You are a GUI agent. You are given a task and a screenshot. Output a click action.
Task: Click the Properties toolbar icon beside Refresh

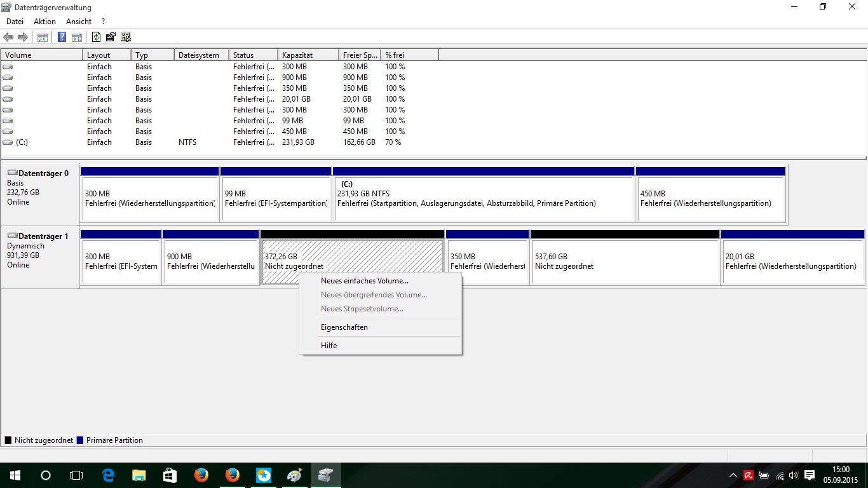pos(111,37)
